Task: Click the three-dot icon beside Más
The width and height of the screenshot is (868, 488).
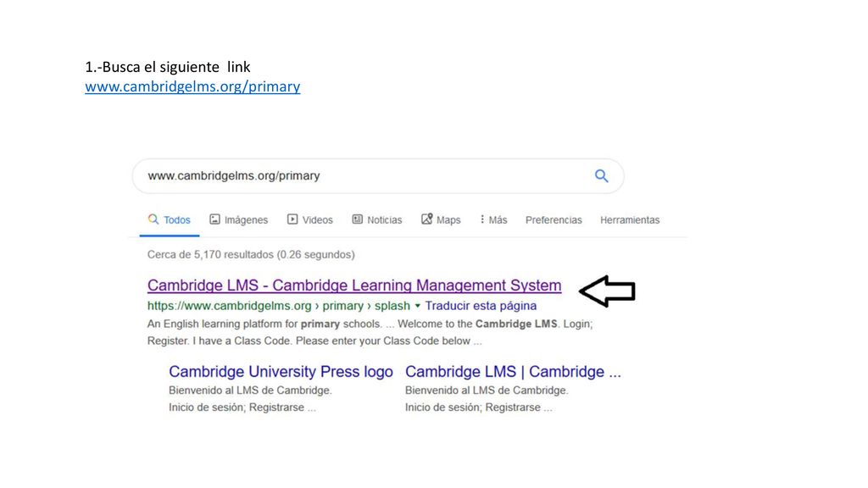Action: click(482, 219)
